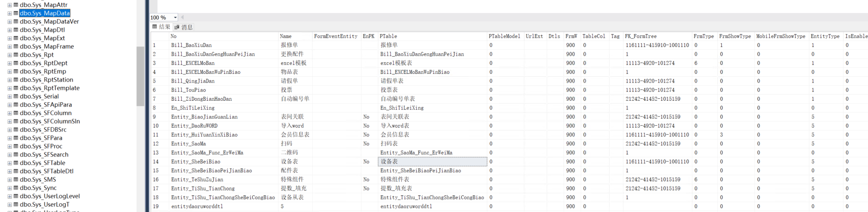The height and width of the screenshot is (212, 868).
Task: Select cell entitydaoruworddtl in No column
Action: tap(223, 206)
